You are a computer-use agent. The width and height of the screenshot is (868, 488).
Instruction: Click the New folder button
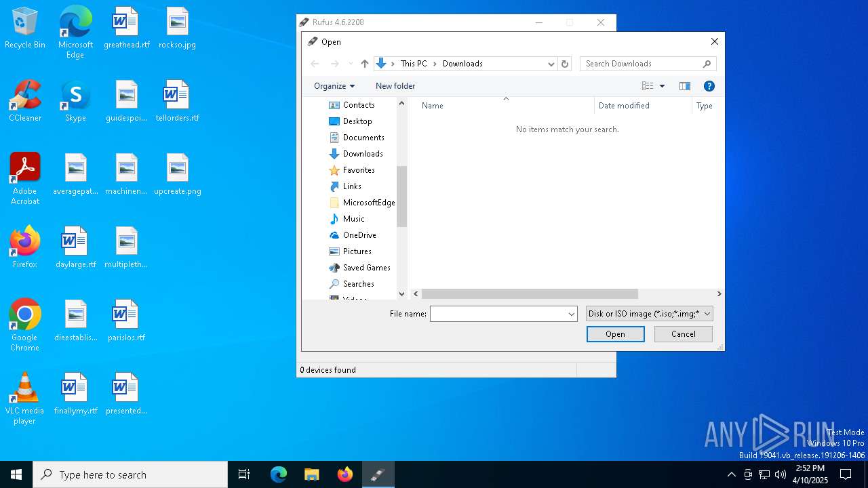[395, 86]
